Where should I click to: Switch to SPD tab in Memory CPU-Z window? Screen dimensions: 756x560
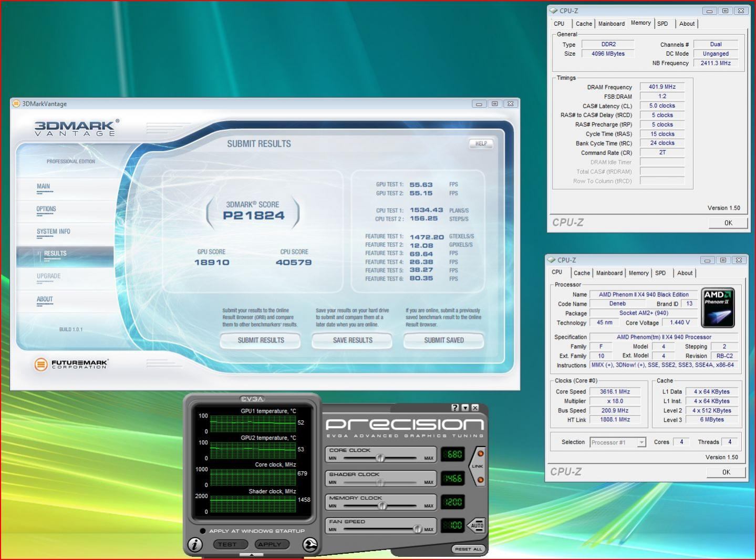pyautogui.click(x=663, y=24)
